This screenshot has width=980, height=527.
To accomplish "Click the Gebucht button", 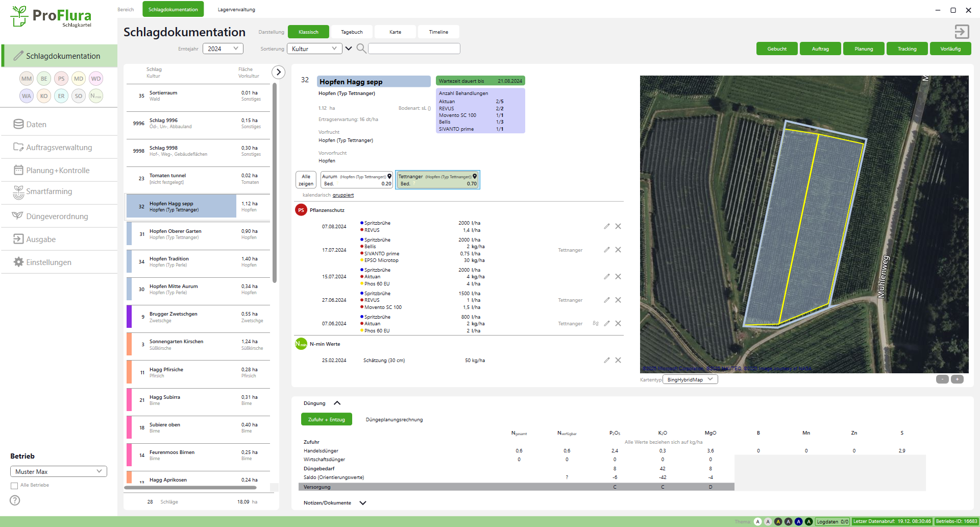I will pos(776,49).
